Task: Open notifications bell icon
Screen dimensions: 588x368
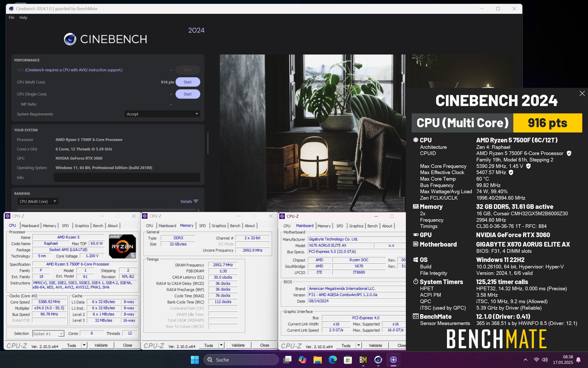Action: [579, 360]
